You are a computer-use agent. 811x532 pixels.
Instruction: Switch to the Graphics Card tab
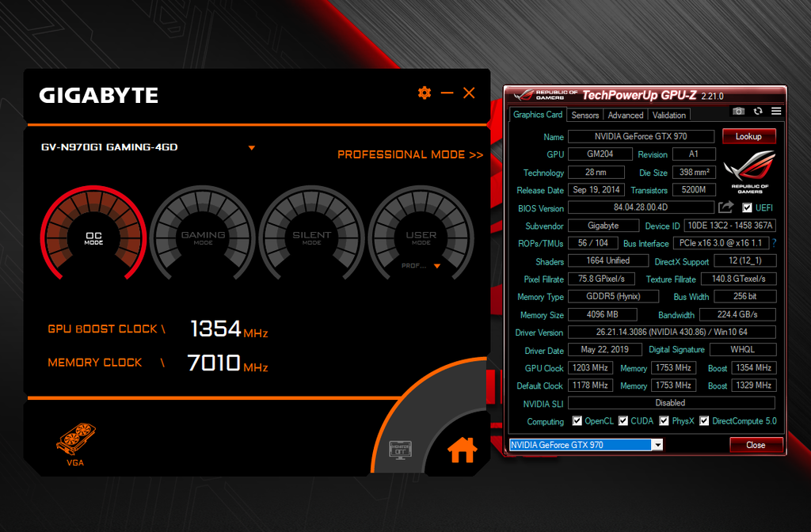coord(538,115)
